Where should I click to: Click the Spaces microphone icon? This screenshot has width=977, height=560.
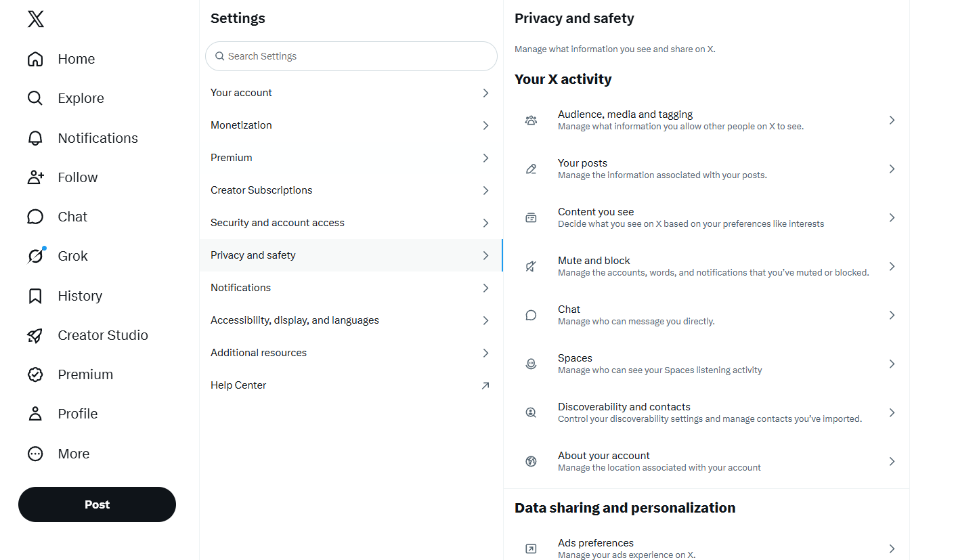pyautogui.click(x=531, y=364)
